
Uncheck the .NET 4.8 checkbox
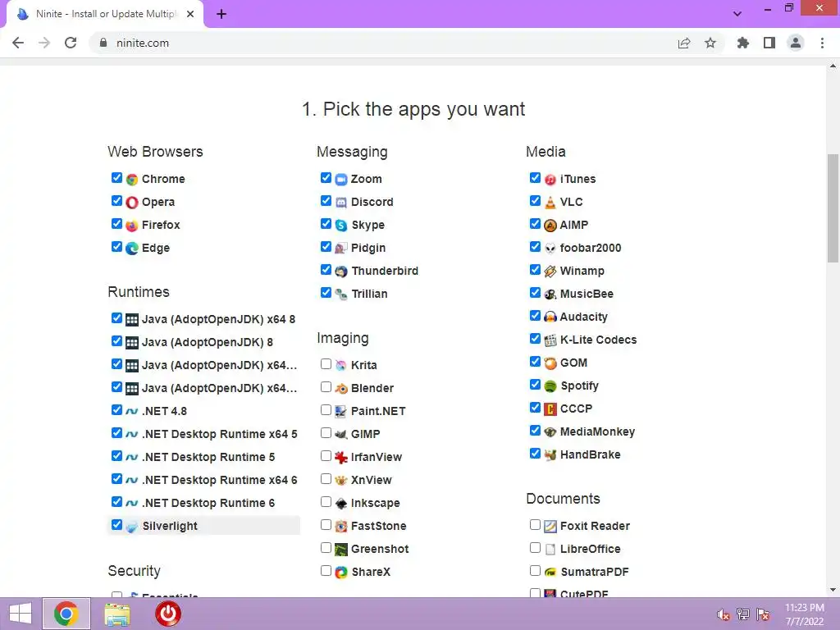pyautogui.click(x=116, y=410)
